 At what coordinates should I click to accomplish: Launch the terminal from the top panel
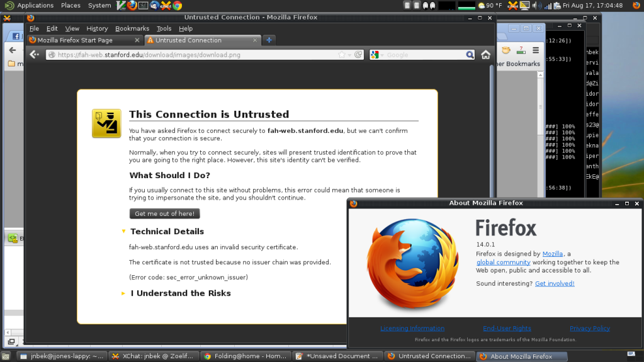click(x=143, y=5)
